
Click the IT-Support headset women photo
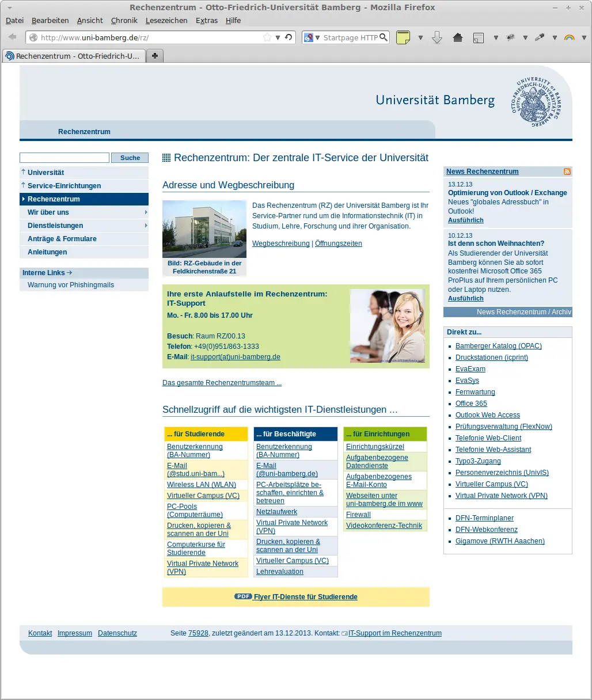point(388,326)
